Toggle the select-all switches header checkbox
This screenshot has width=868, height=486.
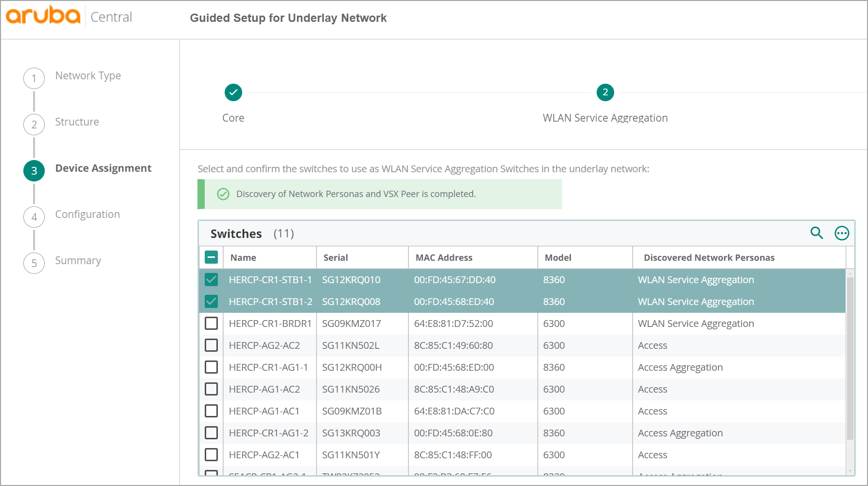pos(211,257)
